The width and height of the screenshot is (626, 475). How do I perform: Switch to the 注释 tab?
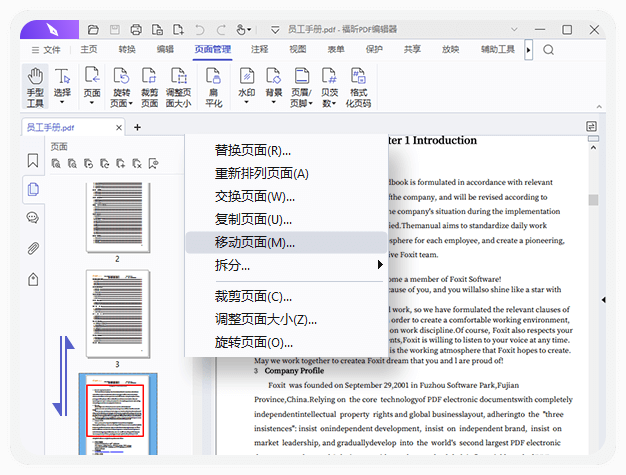point(260,49)
